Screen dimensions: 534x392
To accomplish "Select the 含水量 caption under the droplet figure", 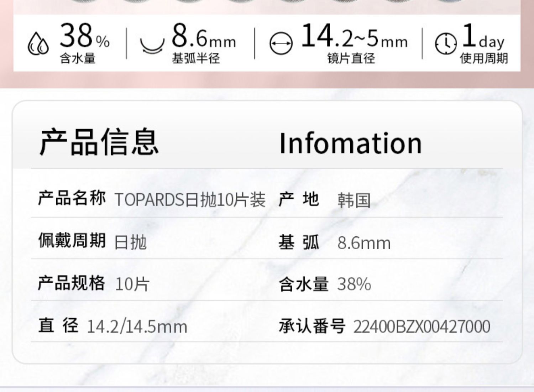I will pos(78,58).
